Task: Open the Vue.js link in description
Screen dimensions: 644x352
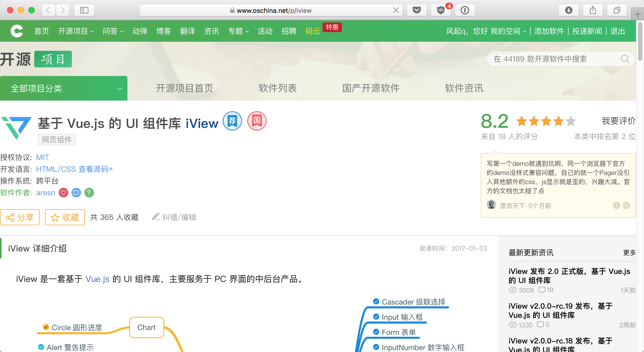Action: click(97, 279)
